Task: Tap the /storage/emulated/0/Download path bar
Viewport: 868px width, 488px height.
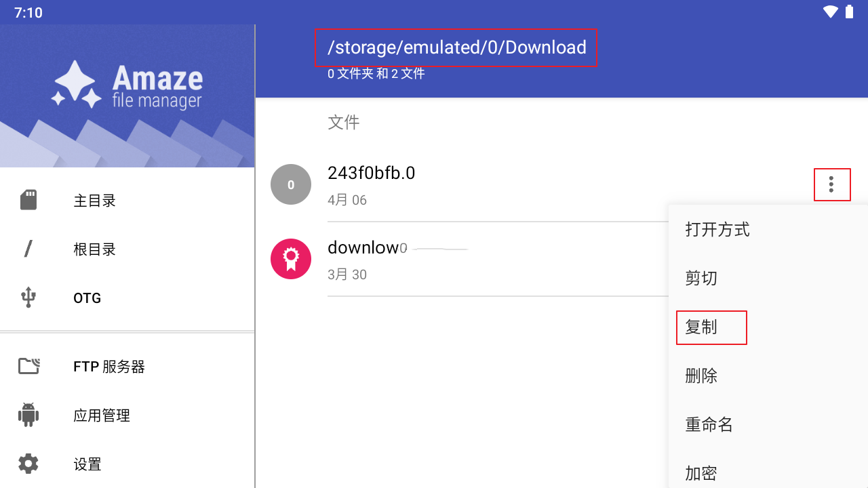Action: (456, 47)
